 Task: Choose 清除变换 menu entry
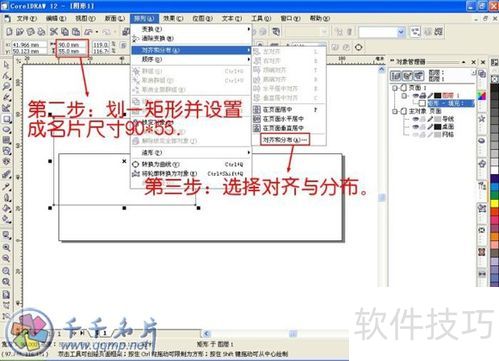192,39
